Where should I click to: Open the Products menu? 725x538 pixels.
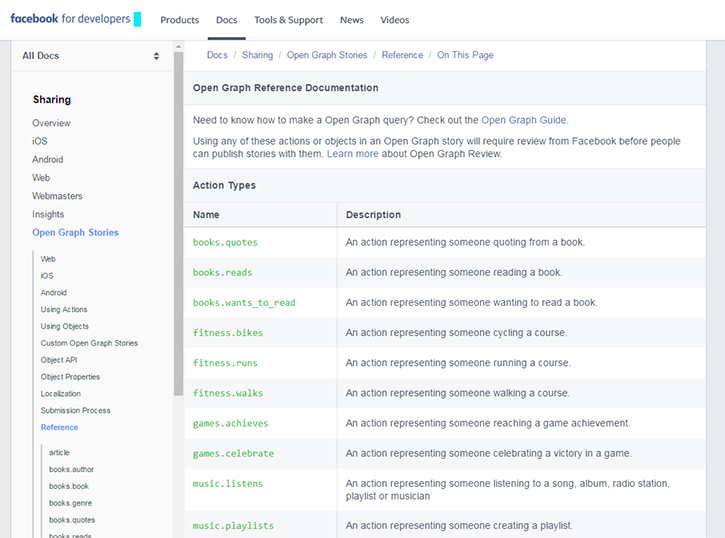(x=179, y=20)
